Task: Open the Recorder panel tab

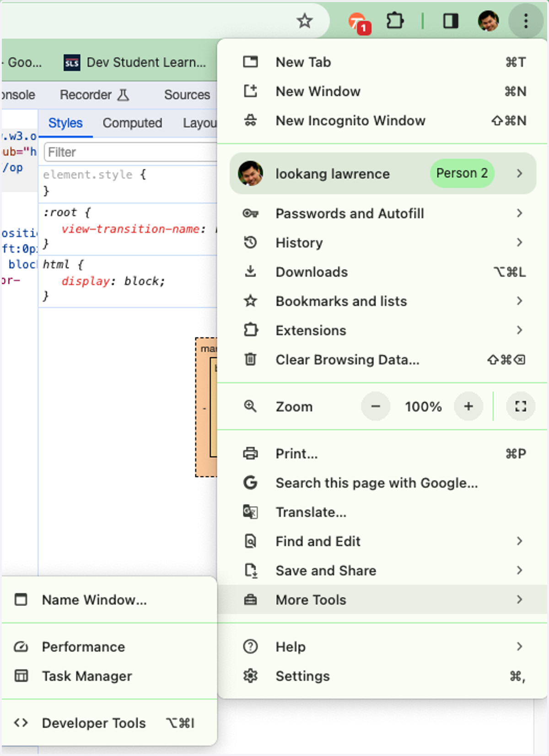Action: pyautogui.click(x=94, y=95)
